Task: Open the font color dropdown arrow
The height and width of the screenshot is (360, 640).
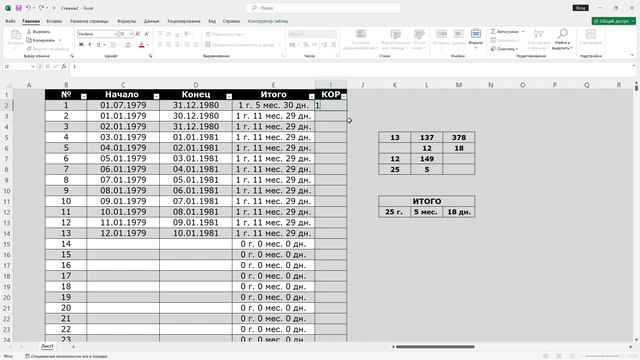Action: [x=147, y=44]
